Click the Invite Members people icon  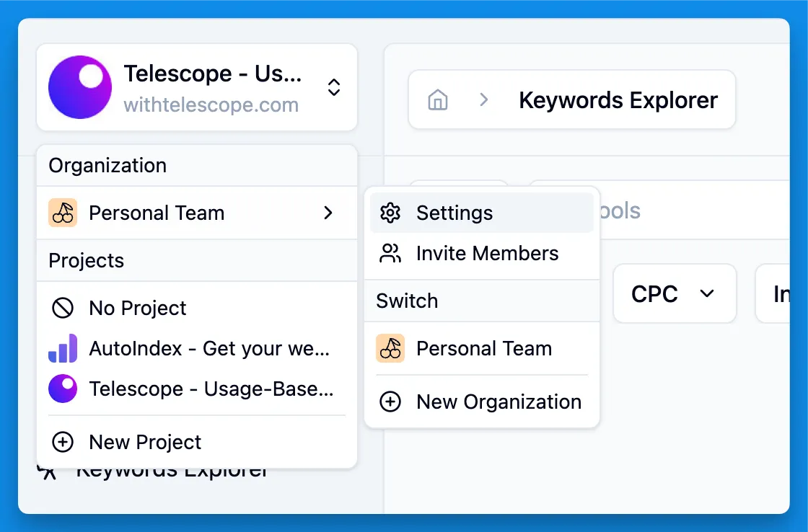(390, 253)
